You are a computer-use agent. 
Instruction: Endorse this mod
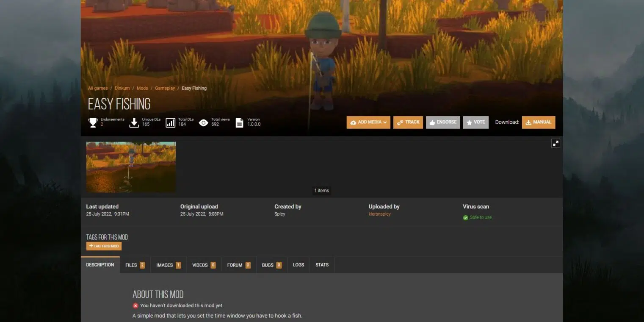click(443, 122)
